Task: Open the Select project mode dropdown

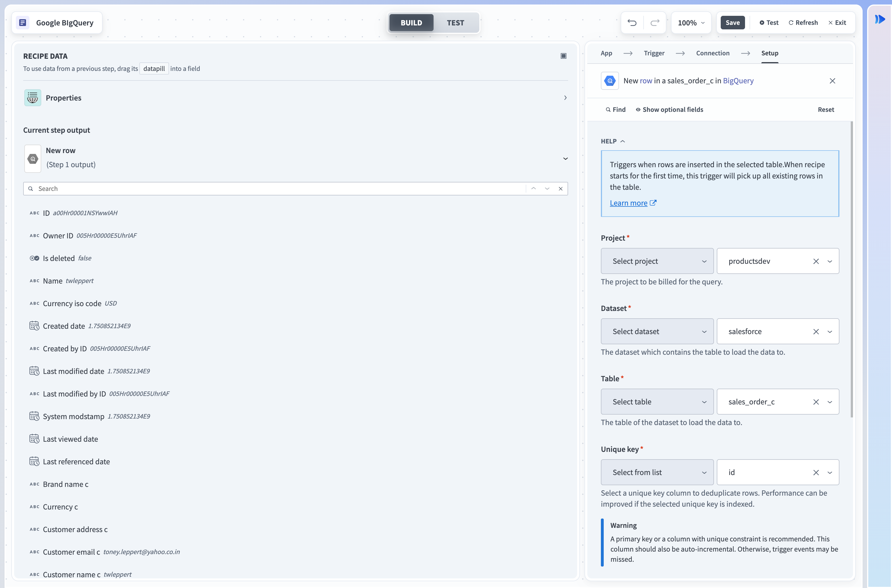Action: click(657, 261)
